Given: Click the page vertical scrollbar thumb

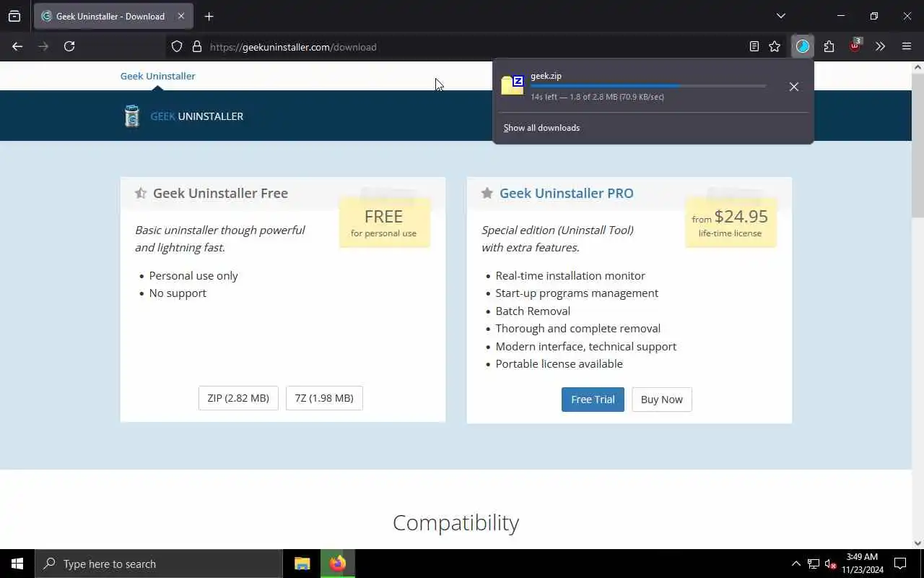Looking at the screenshot, I should pos(918,144).
